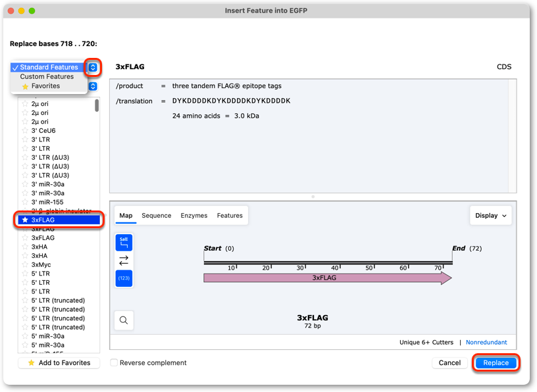Click the Replace button
The height and width of the screenshot is (392, 537).
point(496,363)
